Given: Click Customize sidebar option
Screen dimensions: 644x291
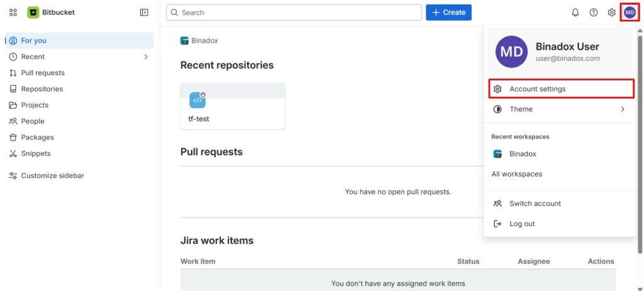Looking at the screenshot, I should click(x=52, y=176).
